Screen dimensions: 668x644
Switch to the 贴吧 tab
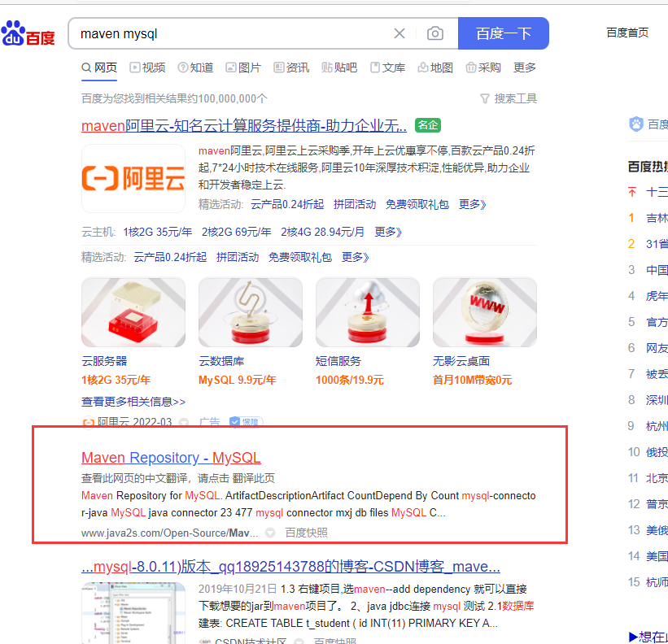click(x=339, y=67)
